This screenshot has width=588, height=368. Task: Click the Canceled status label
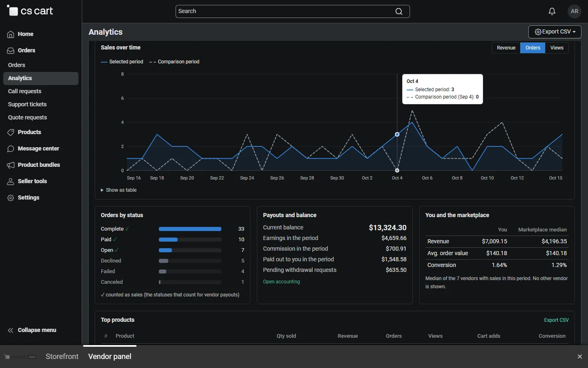tap(112, 282)
